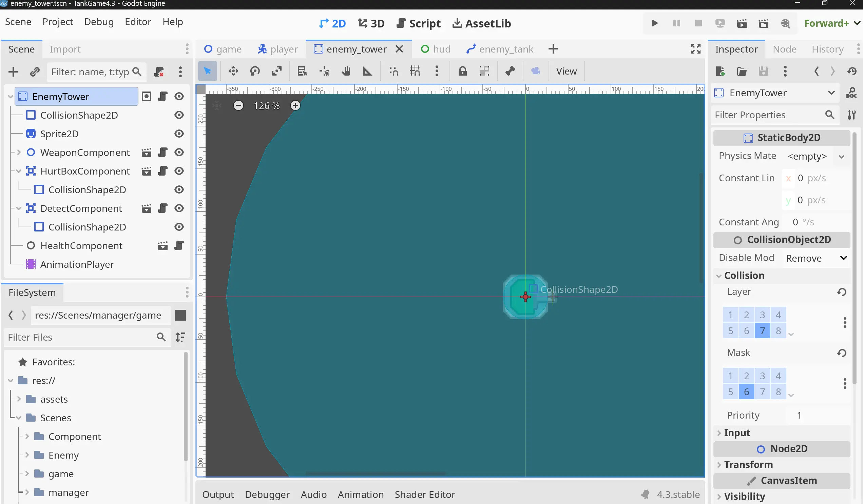
Task: Open HealthComponent attached script
Action: (179, 246)
